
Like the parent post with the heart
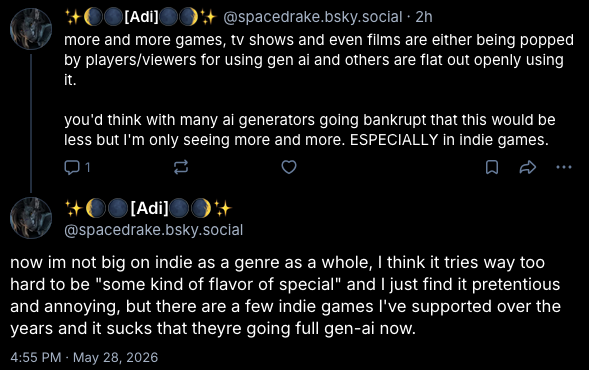click(289, 167)
